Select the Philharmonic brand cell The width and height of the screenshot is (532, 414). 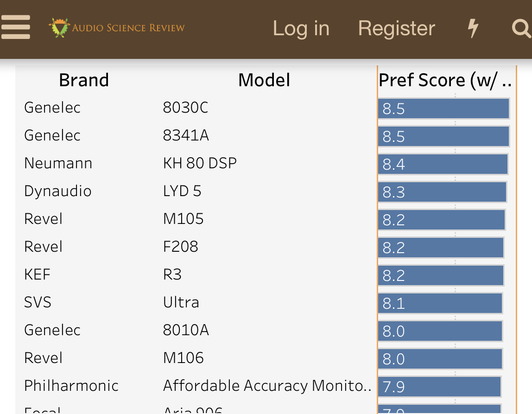[x=71, y=386]
